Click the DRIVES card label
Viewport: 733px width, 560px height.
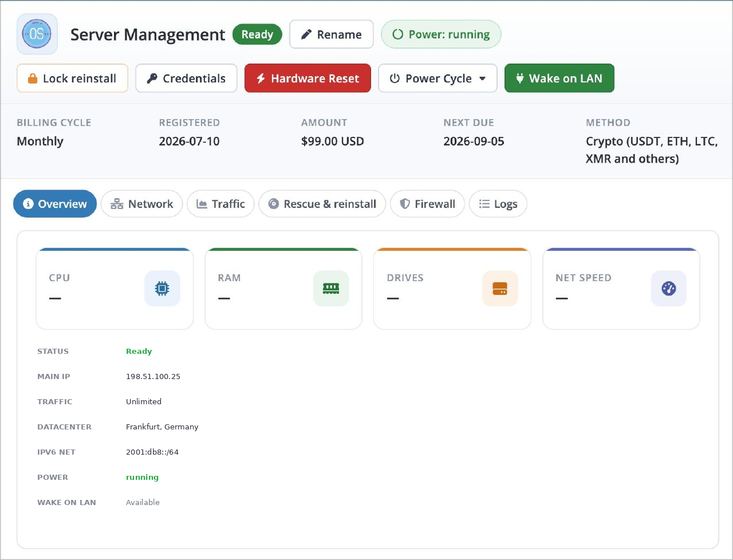(x=405, y=278)
